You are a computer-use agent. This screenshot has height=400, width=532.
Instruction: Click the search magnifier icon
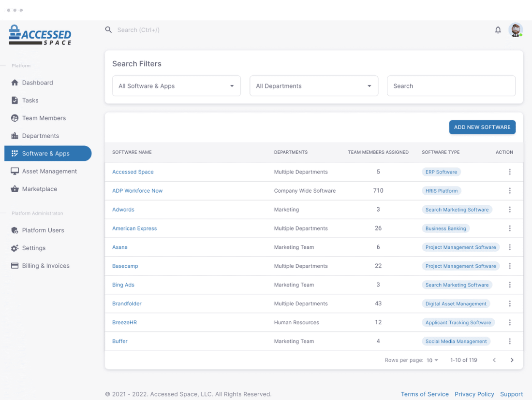pyautogui.click(x=108, y=30)
